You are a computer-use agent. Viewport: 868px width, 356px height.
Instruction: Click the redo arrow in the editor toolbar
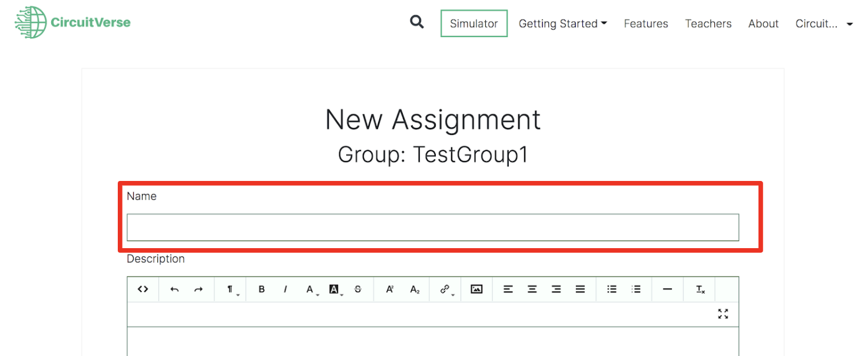(198, 289)
